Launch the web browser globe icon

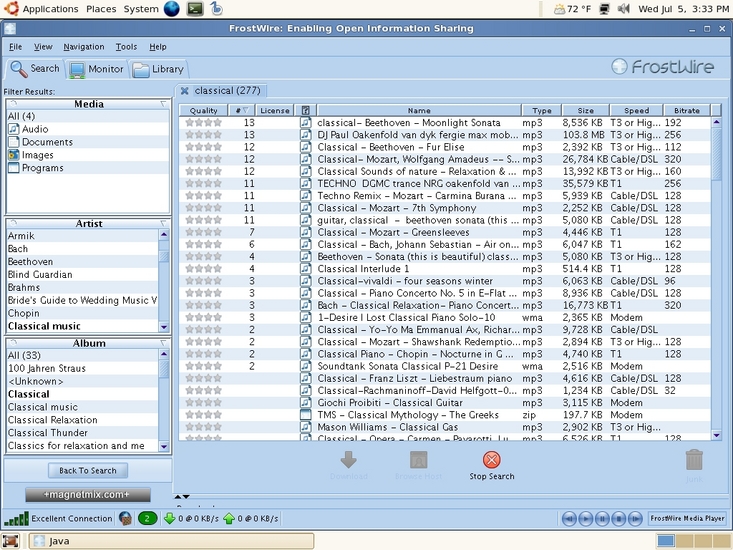(172, 9)
